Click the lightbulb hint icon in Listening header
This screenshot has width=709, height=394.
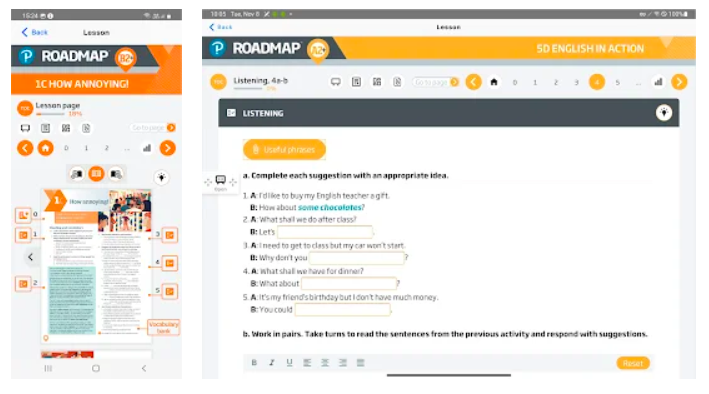click(663, 113)
